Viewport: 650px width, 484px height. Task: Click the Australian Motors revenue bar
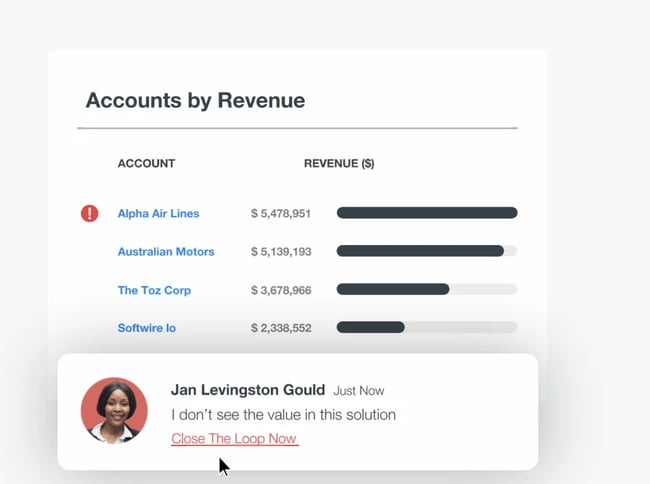tap(420, 252)
